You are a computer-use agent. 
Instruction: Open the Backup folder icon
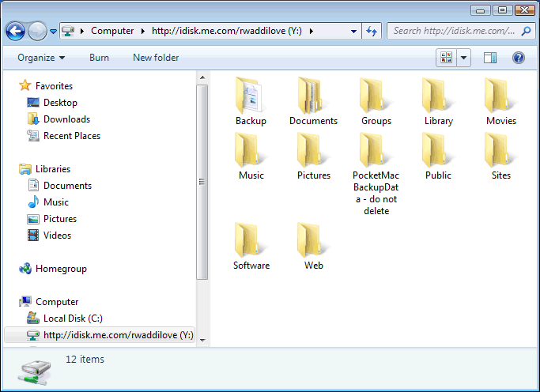pyautogui.click(x=251, y=96)
